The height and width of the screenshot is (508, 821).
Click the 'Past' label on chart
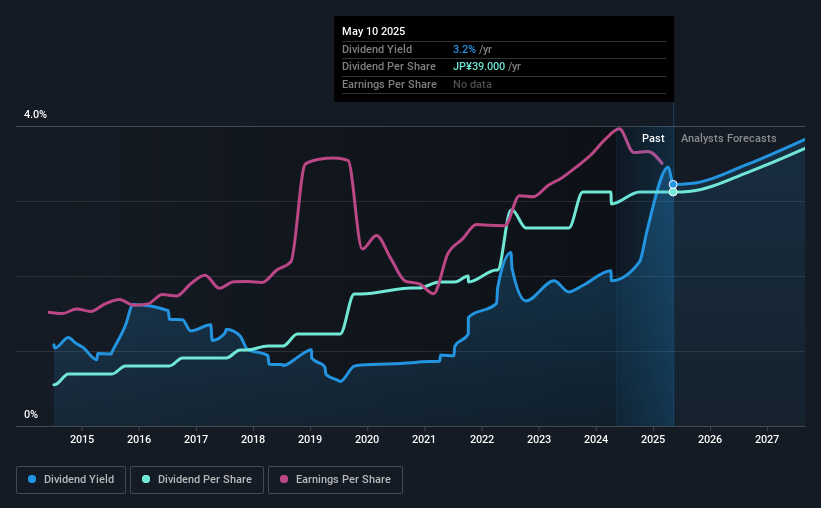[653, 138]
